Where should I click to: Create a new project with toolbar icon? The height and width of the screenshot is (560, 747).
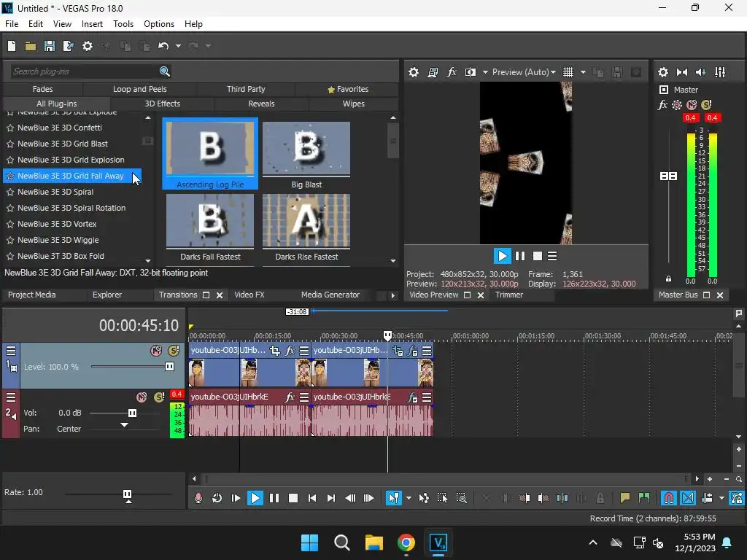click(x=12, y=46)
